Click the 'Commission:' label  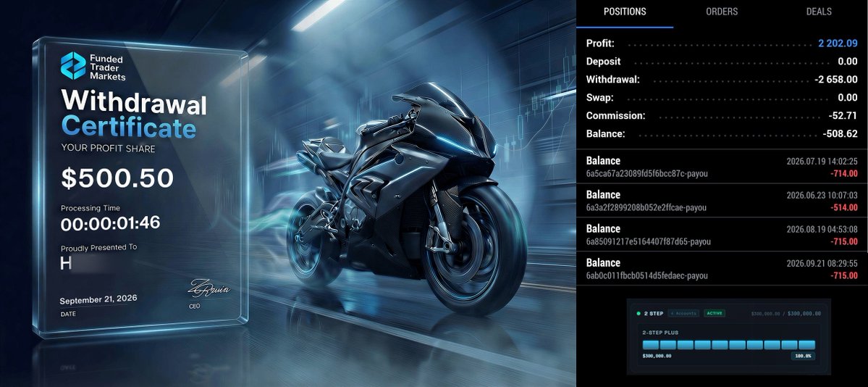(x=615, y=116)
